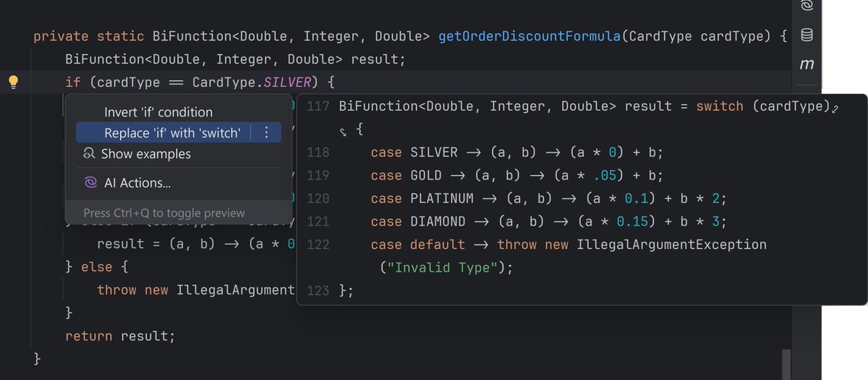Click 'BiFunction<Double, Integer, Double> result;' declaration line

(x=236, y=59)
